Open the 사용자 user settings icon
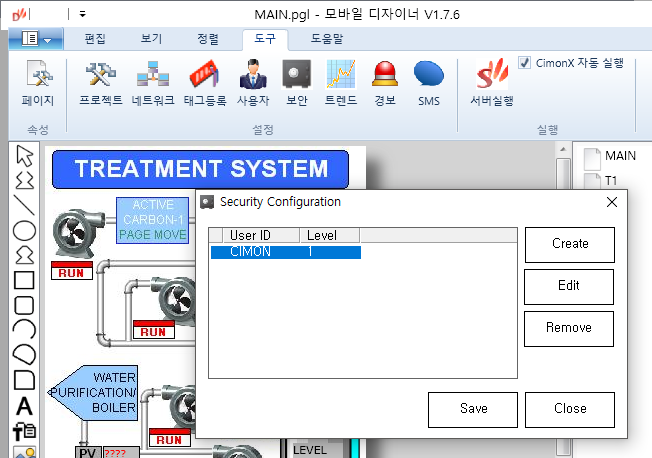652x458 pixels. click(253, 83)
